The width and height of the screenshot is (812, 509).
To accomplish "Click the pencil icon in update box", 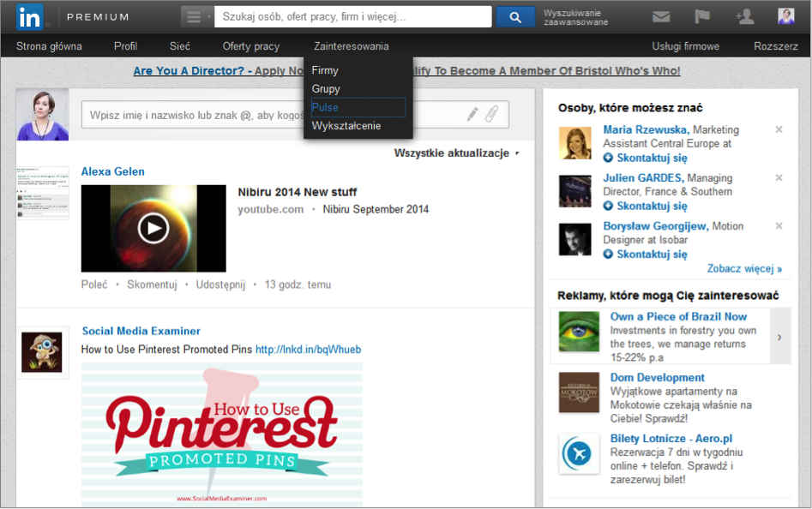I will point(472,114).
